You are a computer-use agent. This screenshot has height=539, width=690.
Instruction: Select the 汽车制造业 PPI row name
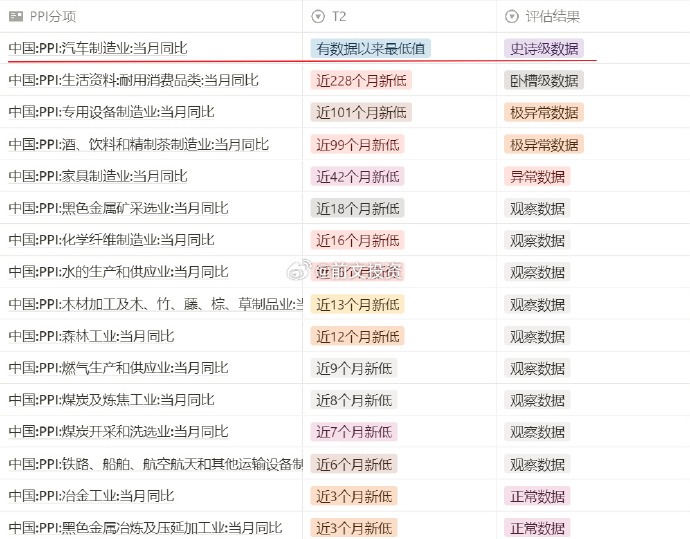point(98,48)
